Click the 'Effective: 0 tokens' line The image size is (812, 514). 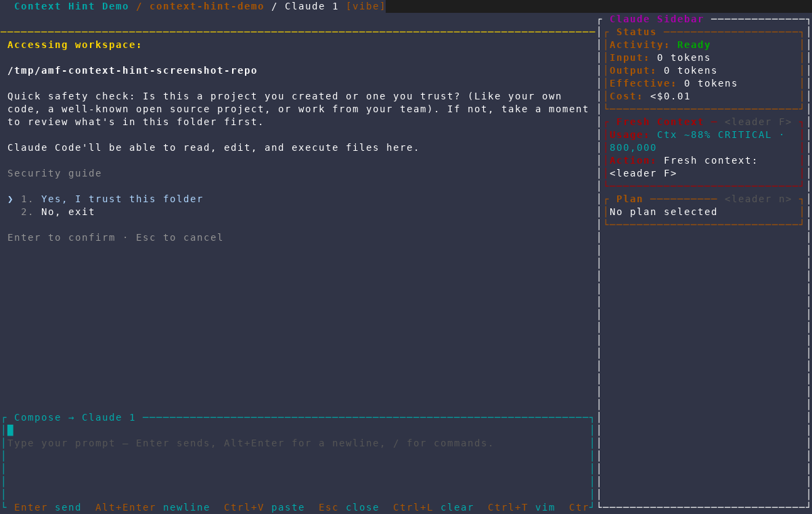coord(674,83)
